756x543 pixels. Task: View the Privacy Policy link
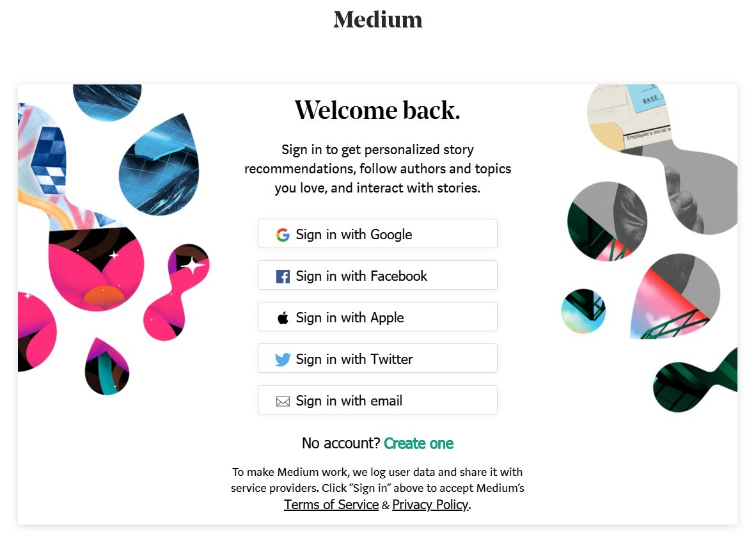(430, 505)
